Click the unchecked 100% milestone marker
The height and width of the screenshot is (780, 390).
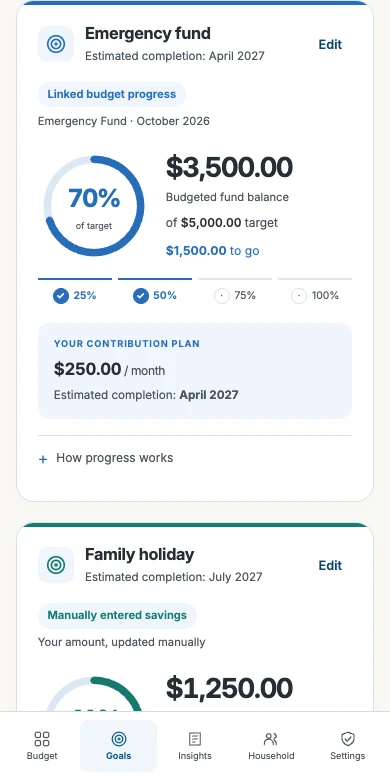pos(298,296)
